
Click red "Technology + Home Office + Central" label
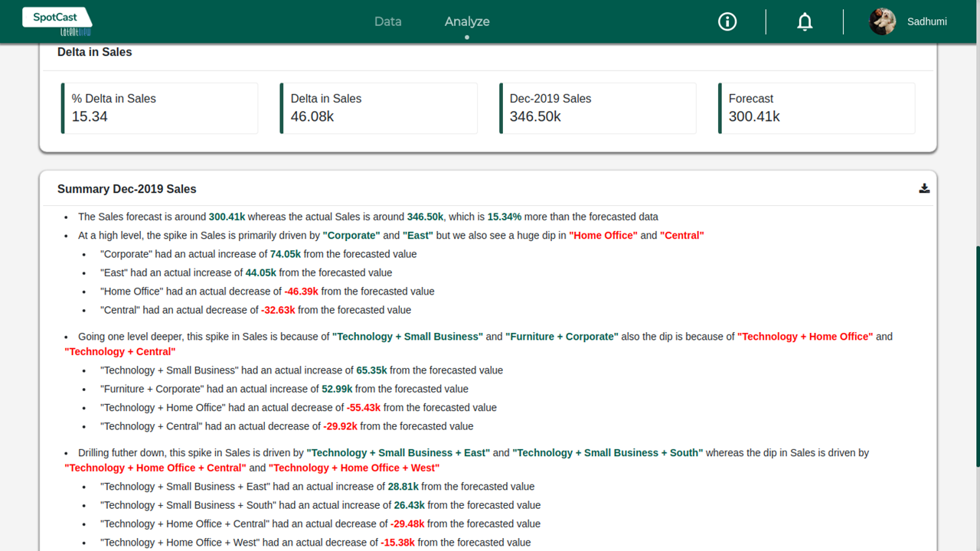[x=155, y=468]
